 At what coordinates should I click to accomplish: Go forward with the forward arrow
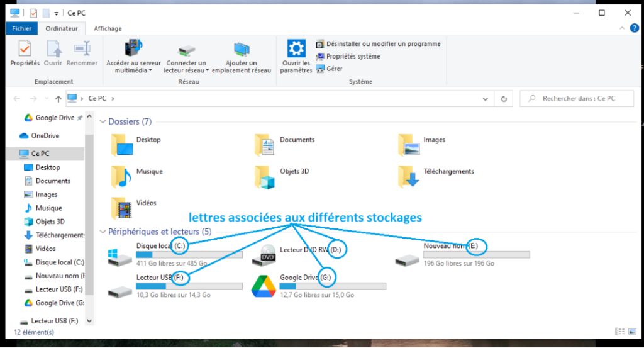(x=33, y=99)
